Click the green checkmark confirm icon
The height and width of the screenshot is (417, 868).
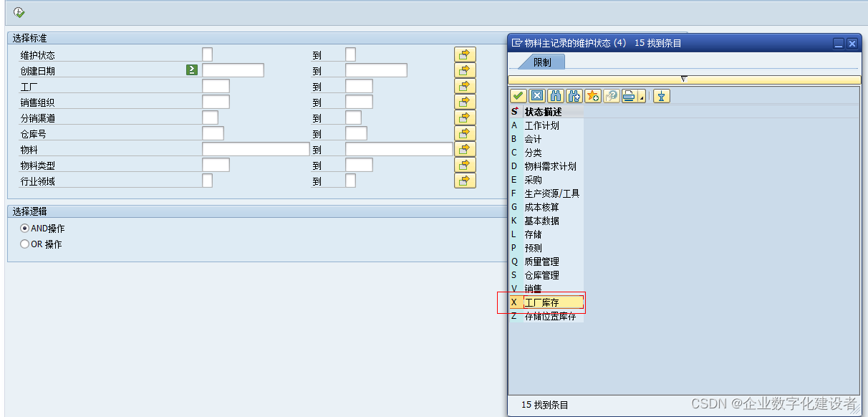(x=518, y=95)
